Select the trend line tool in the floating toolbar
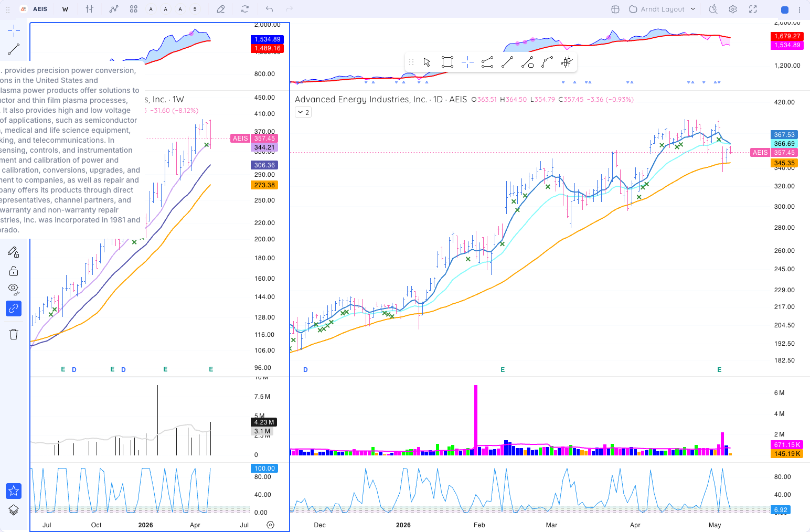Screen dimensions: 810x532 507,62
